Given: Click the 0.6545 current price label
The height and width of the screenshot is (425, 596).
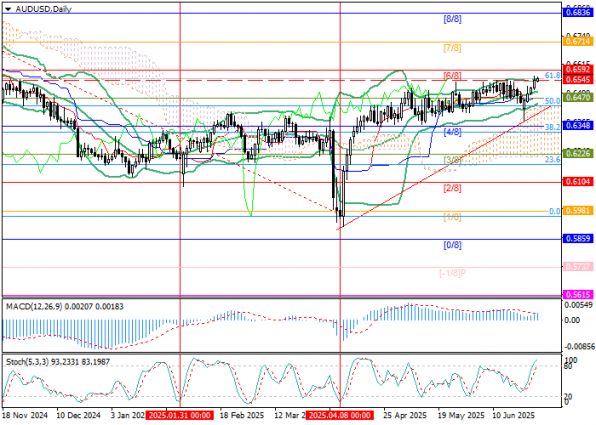Looking at the screenshot, I should 578,79.
